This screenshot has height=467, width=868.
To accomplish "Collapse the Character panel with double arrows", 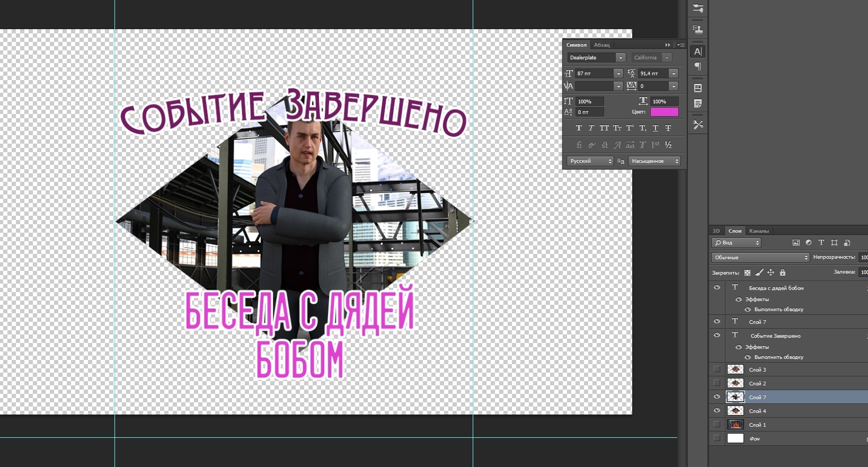I will pos(668,45).
